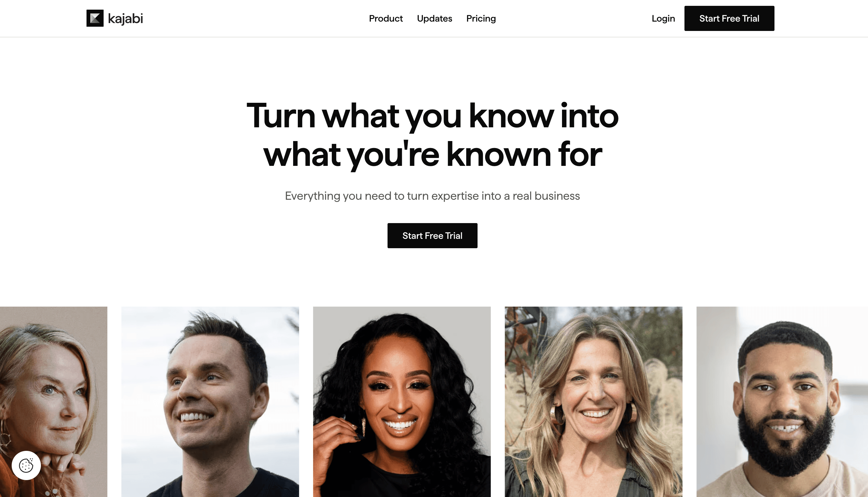Click the Kajabi square logo icon
Screen dimensions: 868x497
pyautogui.click(x=95, y=18)
